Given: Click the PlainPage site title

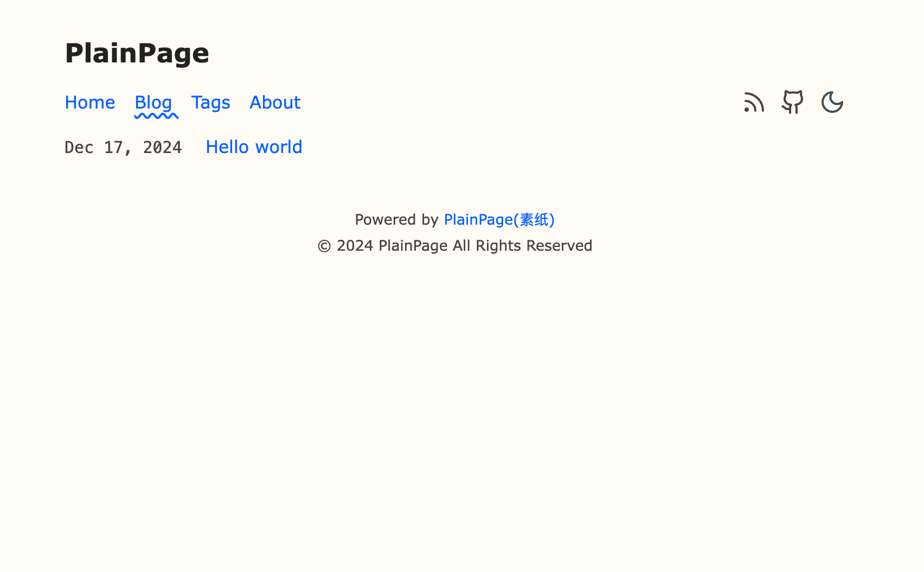Looking at the screenshot, I should (x=137, y=53).
